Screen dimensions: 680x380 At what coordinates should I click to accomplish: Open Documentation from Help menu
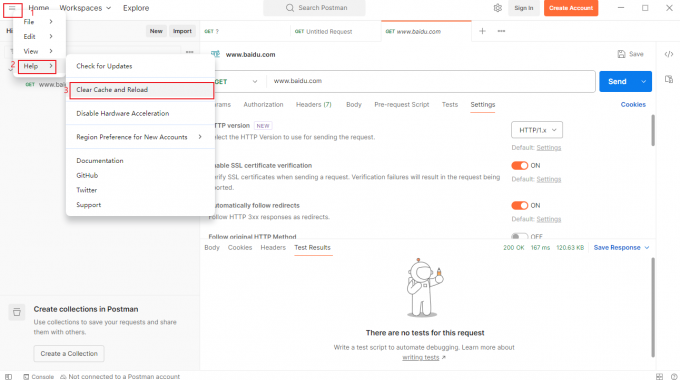pos(100,161)
